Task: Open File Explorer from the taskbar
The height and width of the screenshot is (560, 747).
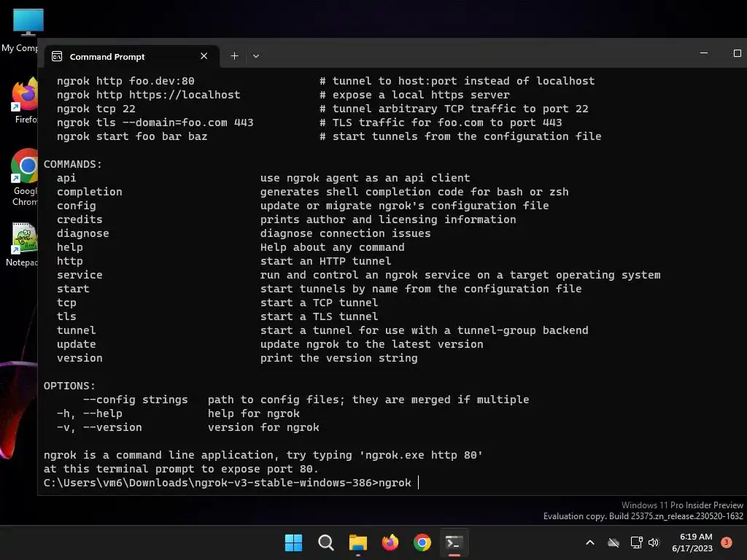Action: pos(357,542)
